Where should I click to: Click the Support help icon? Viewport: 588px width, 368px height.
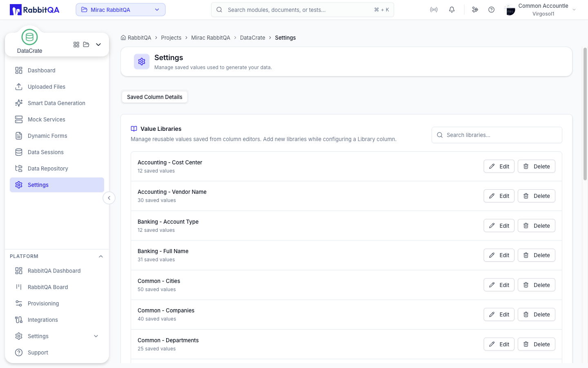(19, 352)
